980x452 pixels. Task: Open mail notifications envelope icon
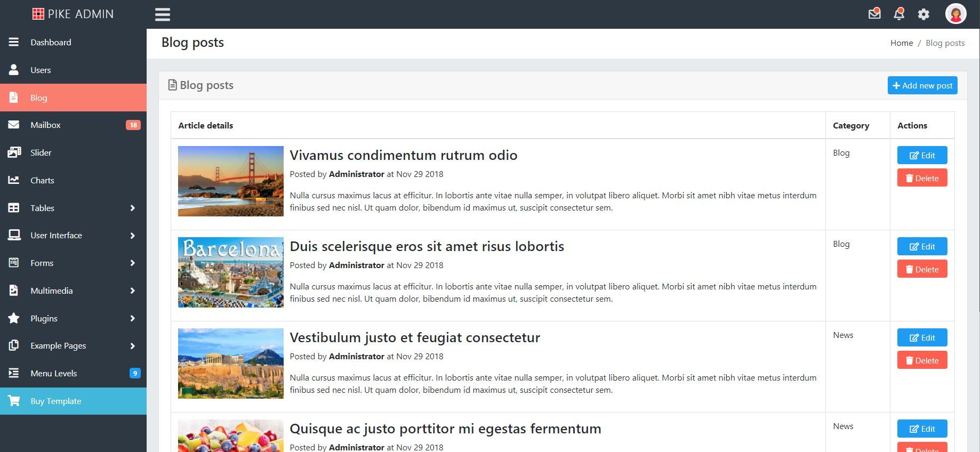coord(874,14)
